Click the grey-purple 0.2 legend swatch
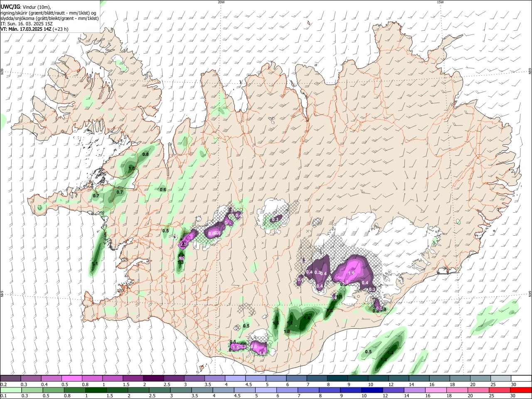This screenshot has height=399, width=532. click(10, 379)
